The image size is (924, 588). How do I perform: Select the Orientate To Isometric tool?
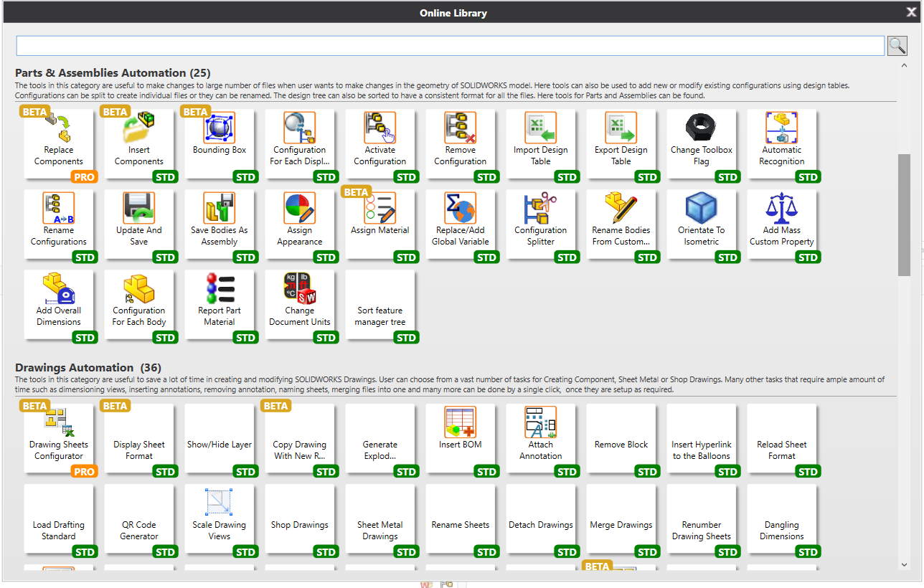coord(702,224)
